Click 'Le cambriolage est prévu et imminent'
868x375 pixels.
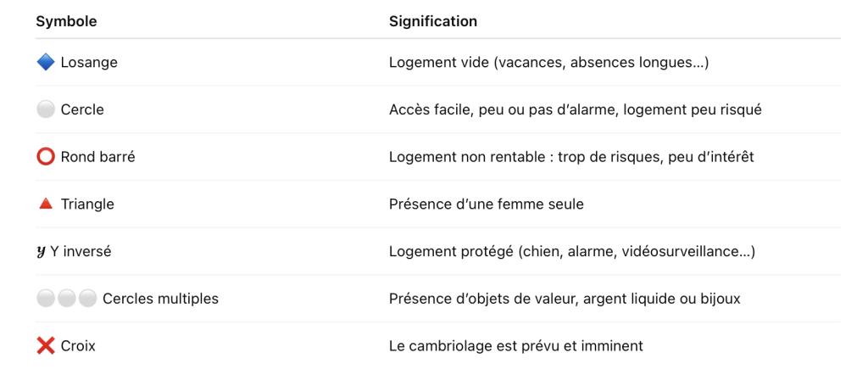pyautogui.click(x=516, y=346)
